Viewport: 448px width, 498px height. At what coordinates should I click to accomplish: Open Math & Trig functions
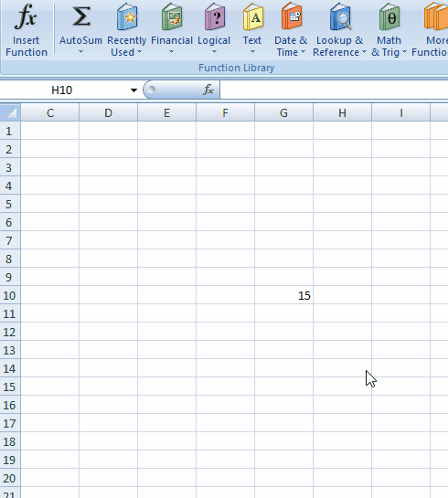tap(389, 30)
